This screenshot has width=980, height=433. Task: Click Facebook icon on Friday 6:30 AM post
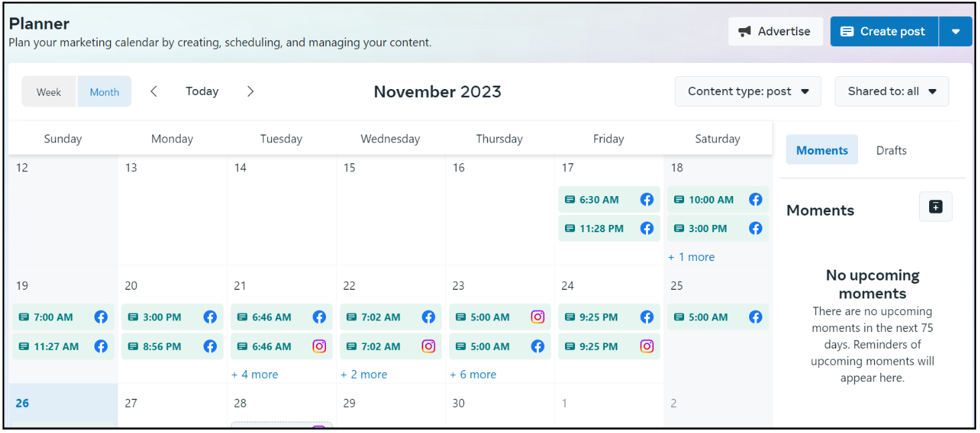tap(647, 199)
